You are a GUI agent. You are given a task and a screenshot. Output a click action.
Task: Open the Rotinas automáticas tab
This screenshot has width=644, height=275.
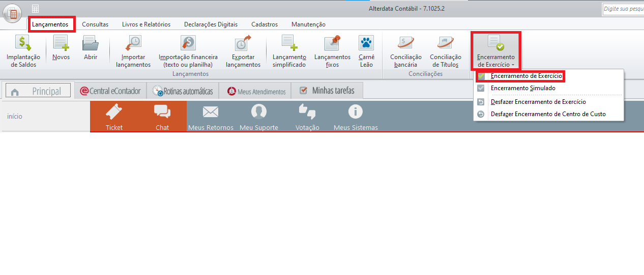(183, 91)
